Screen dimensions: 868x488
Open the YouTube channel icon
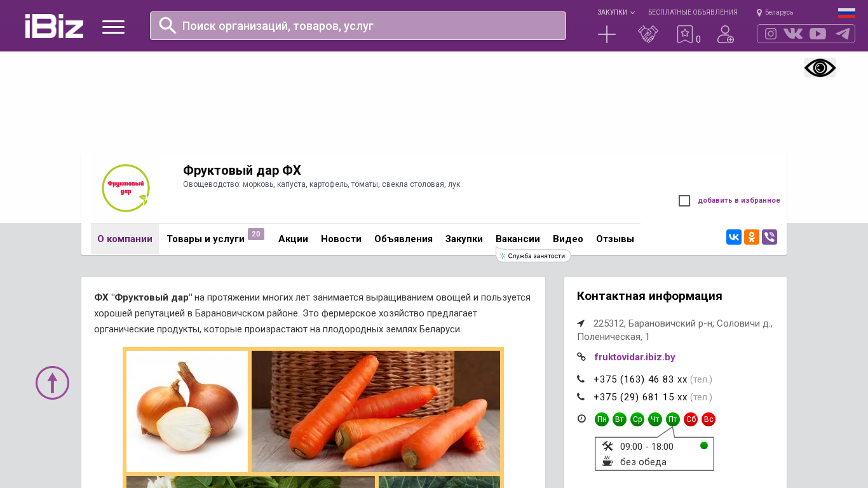coord(818,34)
